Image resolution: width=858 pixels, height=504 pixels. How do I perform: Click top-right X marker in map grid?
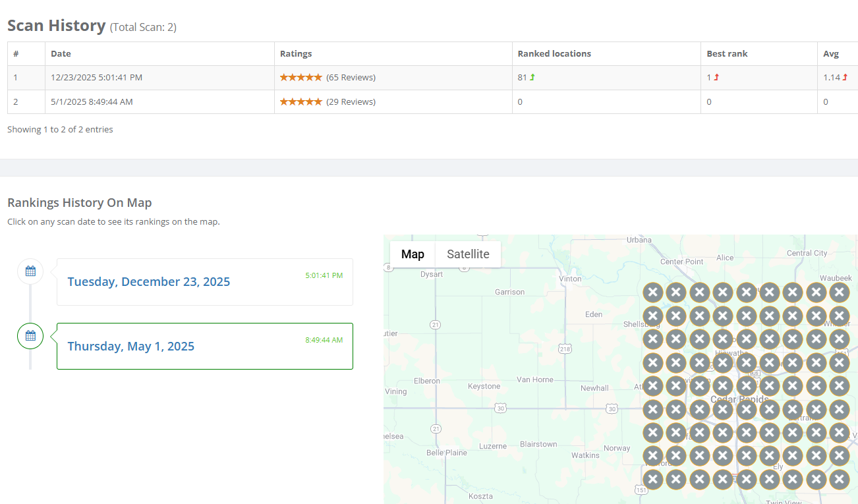(839, 293)
